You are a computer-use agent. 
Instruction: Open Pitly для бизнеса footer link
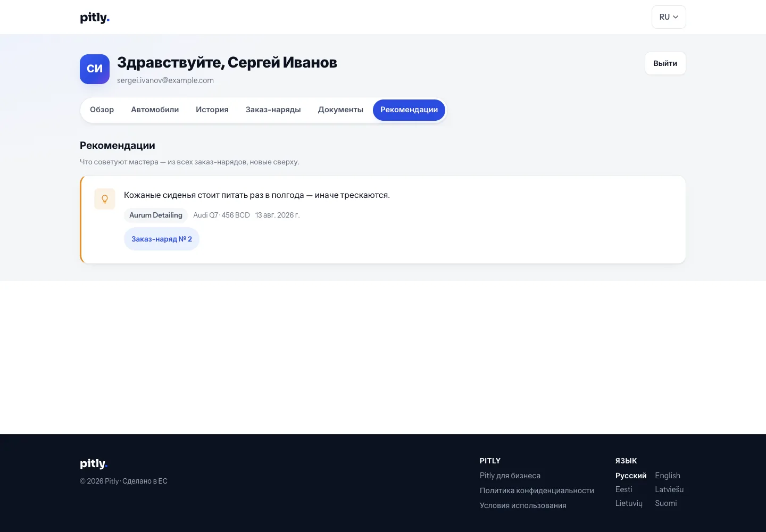[510, 476]
